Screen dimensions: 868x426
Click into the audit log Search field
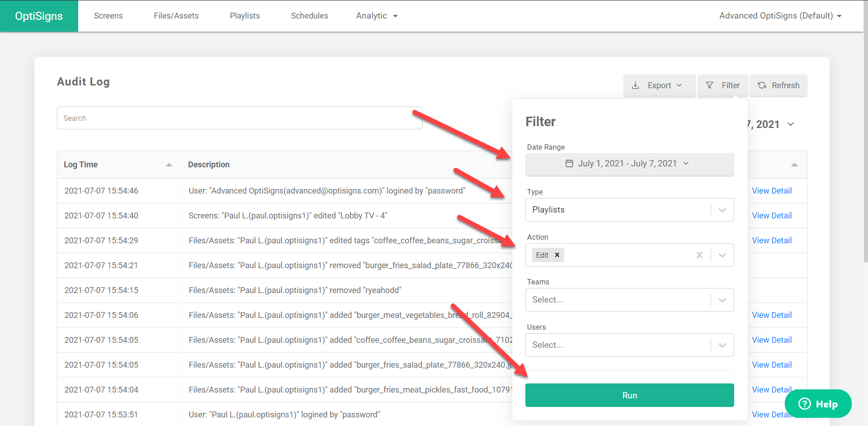(240, 118)
